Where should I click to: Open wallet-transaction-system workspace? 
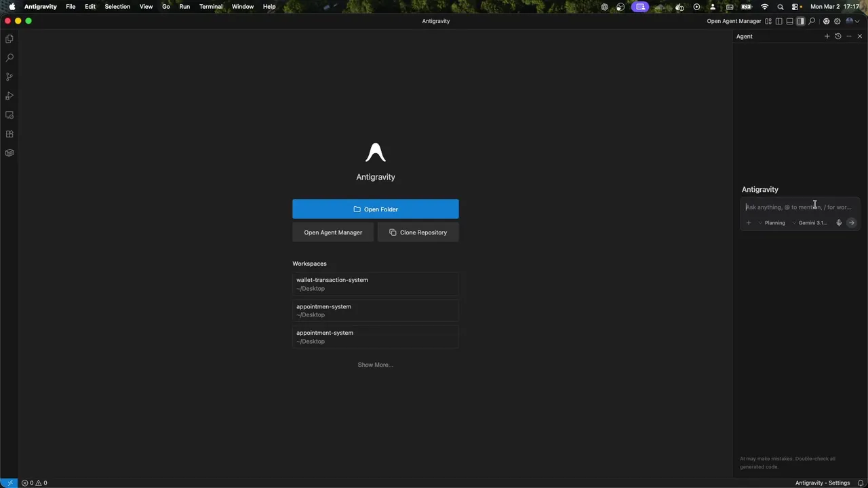pyautogui.click(x=375, y=284)
